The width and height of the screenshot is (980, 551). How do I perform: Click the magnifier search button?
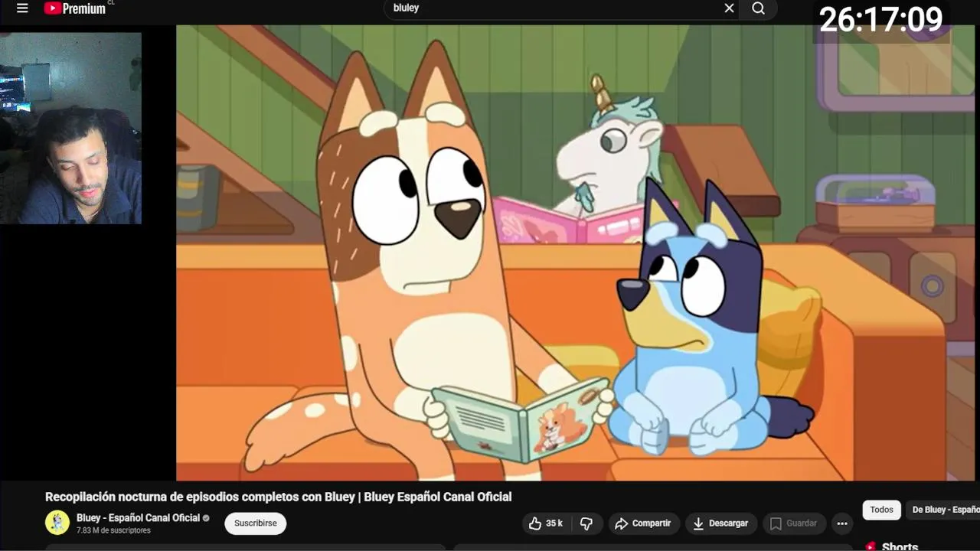pyautogui.click(x=758, y=8)
